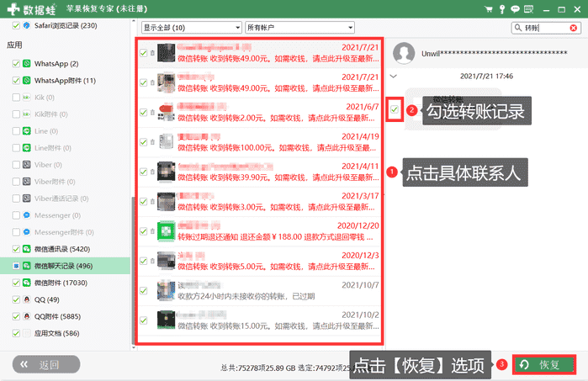Image resolution: width=588 pixels, height=381 pixels.
Task: Click trash icon on 2020/12/20 row
Action: 152,231
